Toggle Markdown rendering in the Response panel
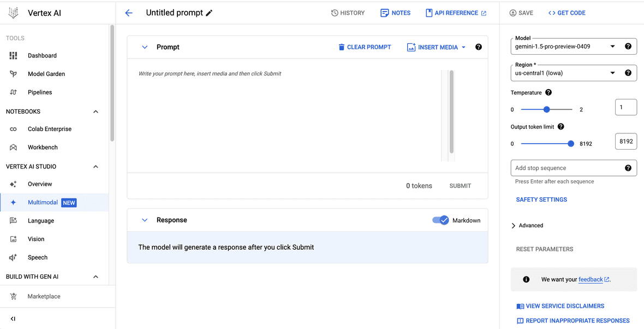This screenshot has height=329, width=644. 440,220
